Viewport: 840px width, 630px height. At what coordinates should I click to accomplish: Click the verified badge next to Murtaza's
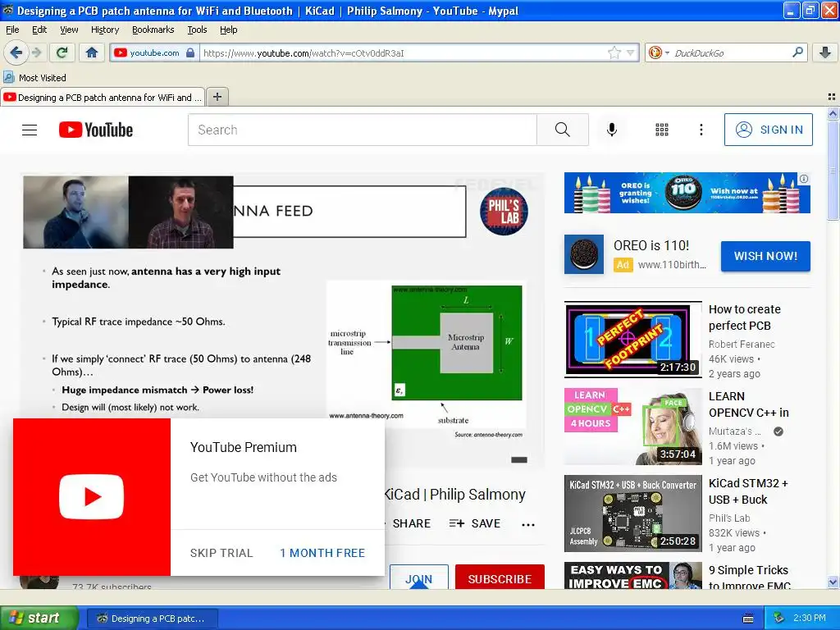[x=778, y=431]
